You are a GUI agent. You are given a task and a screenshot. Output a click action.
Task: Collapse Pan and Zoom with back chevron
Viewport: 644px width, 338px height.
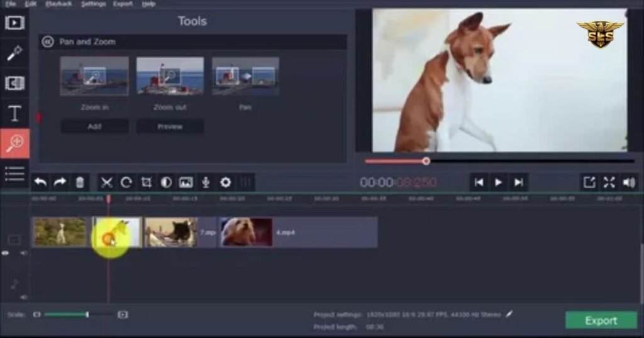click(x=47, y=42)
